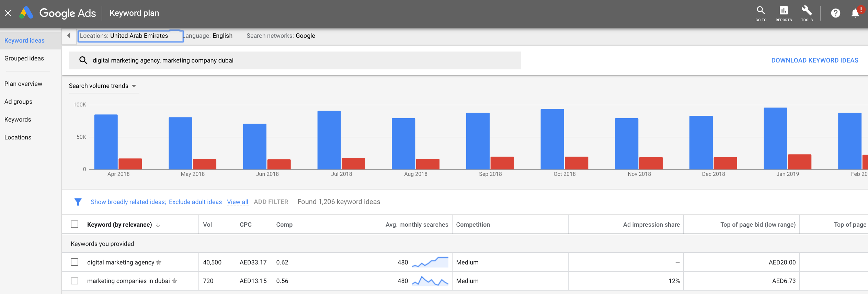The width and height of the screenshot is (868, 294).
Task: Open the Reports icon
Action: pyautogui.click(x=784, y=14)
